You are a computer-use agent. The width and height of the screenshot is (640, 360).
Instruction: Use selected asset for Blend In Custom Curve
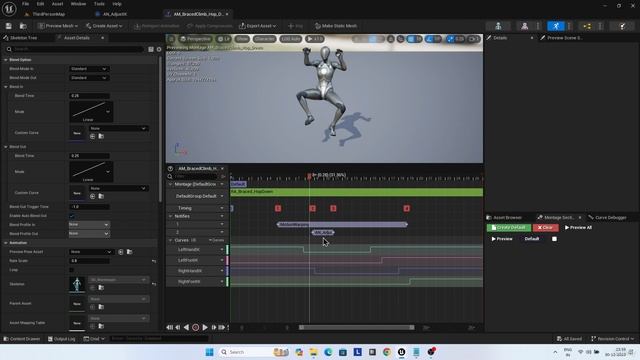(x=93, y=136)
